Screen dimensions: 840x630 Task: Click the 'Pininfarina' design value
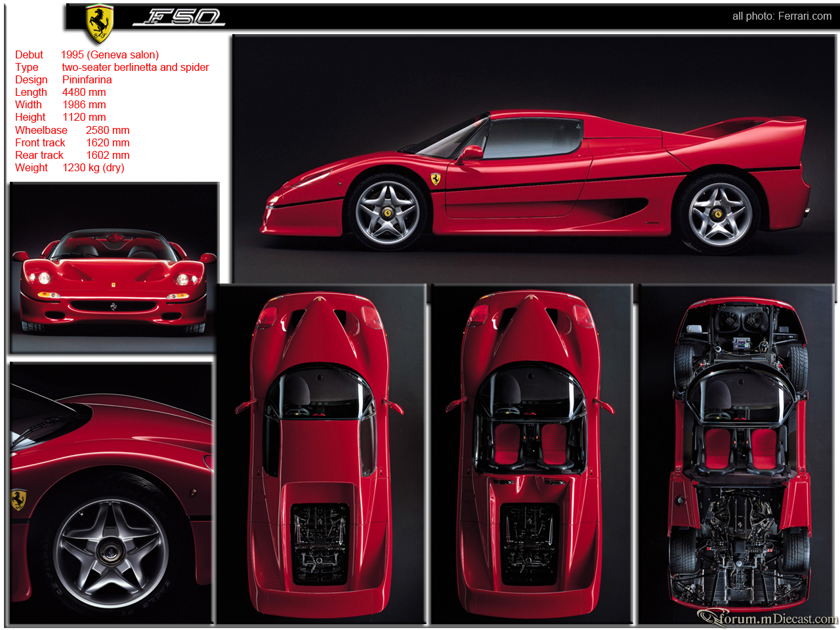pyautogui.click(x=87, y=80)
